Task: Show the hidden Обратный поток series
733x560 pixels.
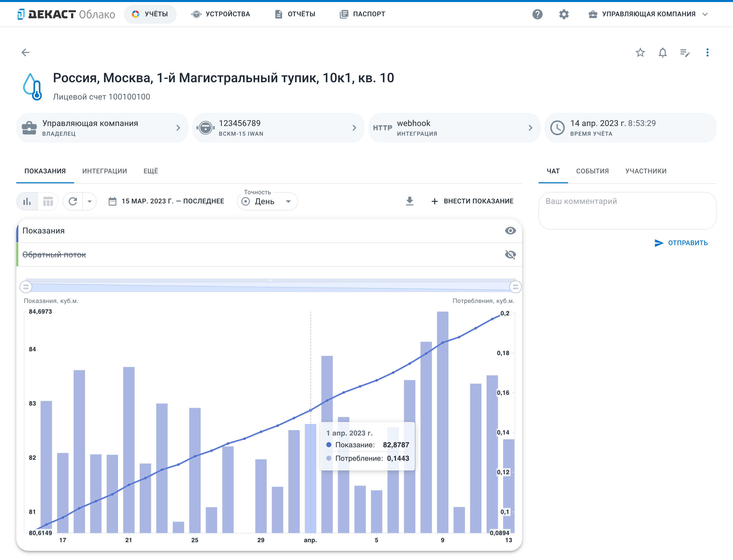Action: [x=510, y=255]
